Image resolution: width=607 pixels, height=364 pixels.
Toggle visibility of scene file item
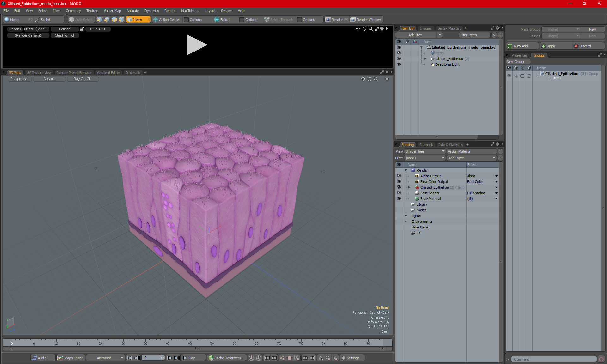399,47
